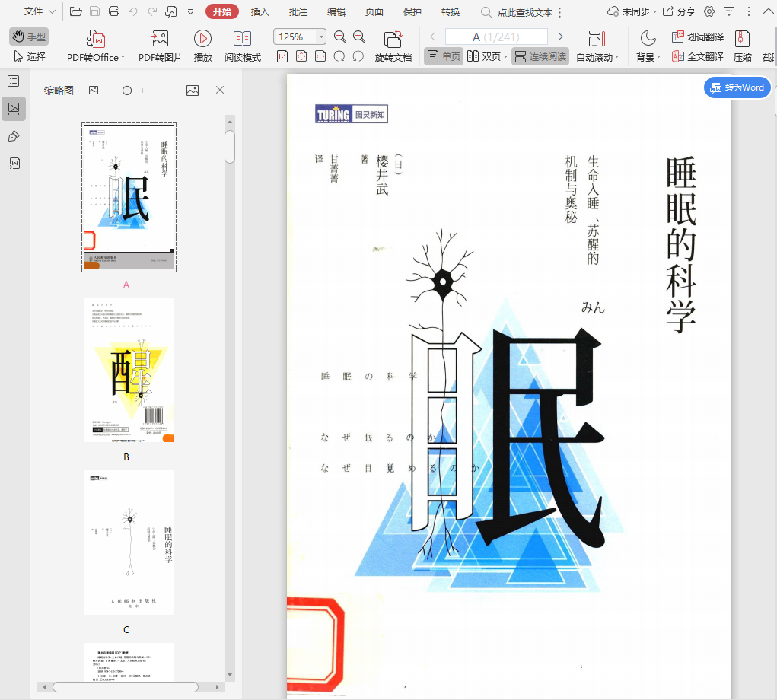This screenshot has width=777, height=700.
Task: Click the PDF转图片 button
Action: click(x=160, y=46)
